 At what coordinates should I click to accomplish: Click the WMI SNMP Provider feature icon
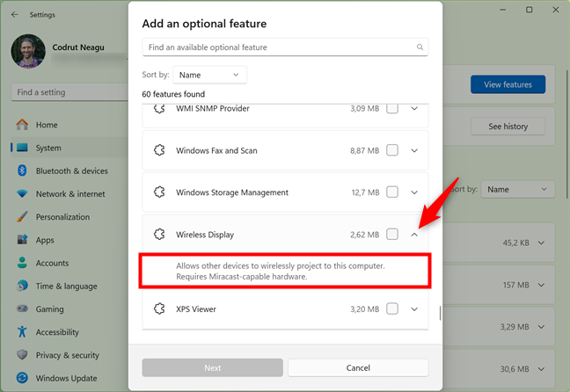[159, 108]
